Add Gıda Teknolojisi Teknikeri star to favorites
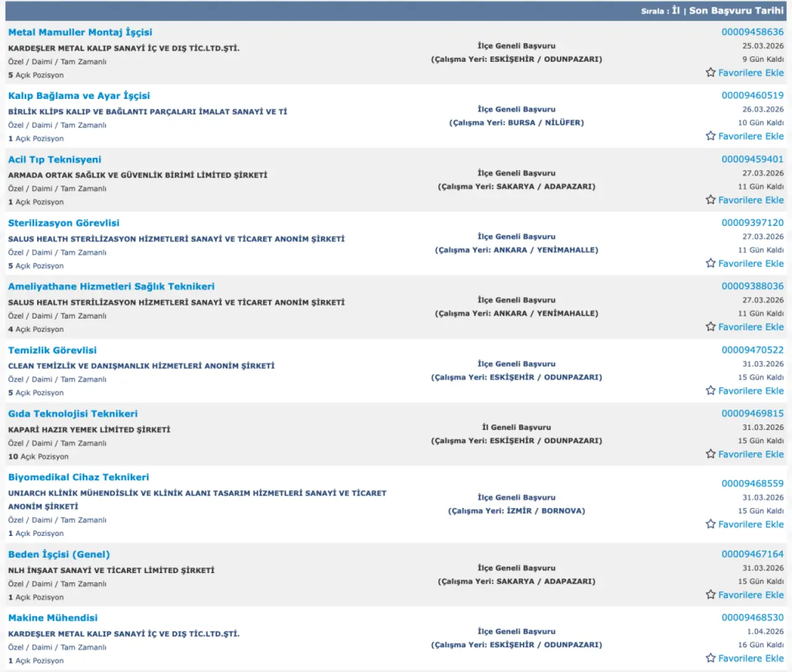Image resolution: width=792 pixels, height=672 pixels. [710, 454]
